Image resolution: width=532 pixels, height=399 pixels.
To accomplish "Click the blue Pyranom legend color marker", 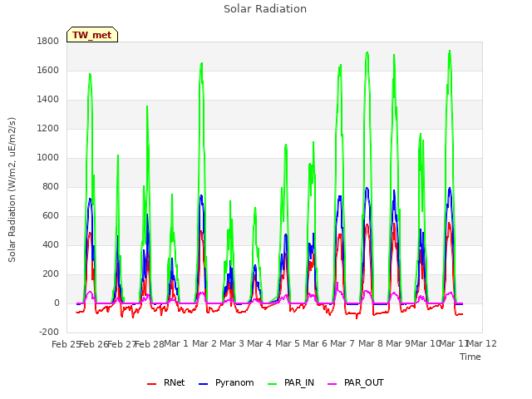I will [203, 384].
